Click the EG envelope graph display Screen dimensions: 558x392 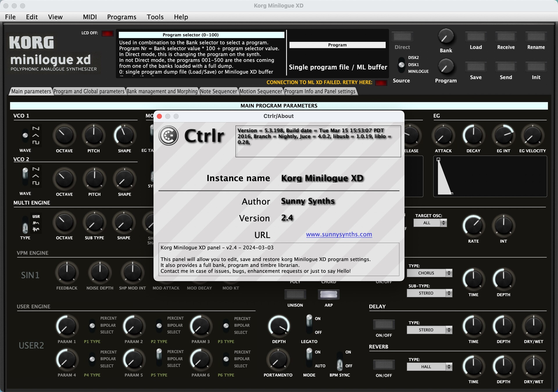point(490,176)
